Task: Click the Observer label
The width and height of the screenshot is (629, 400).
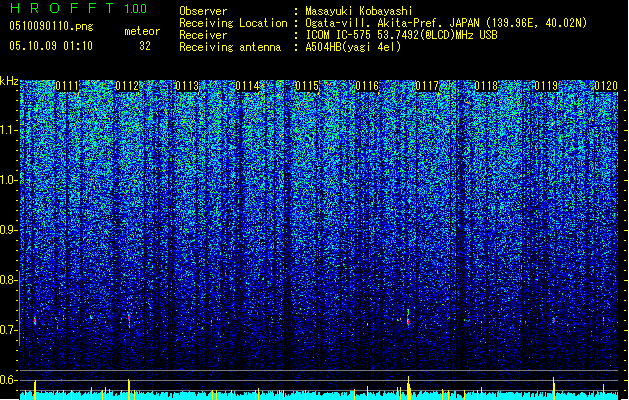Action: [x=203, y=11]
